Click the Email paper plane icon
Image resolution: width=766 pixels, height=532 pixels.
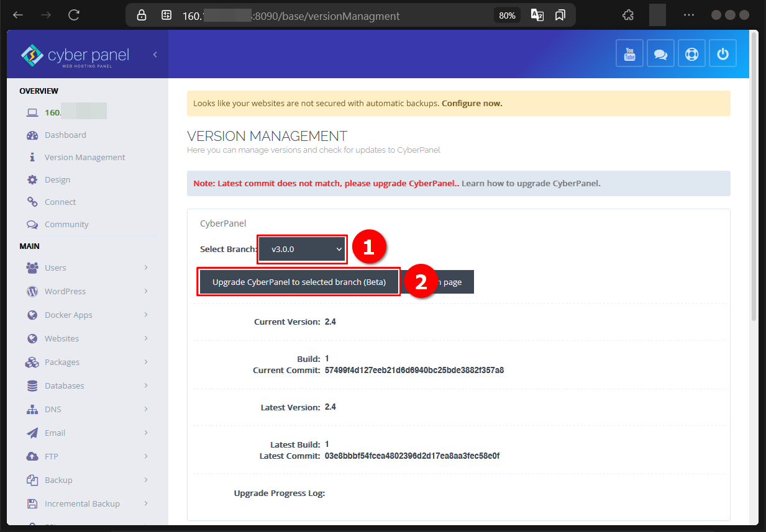(32, 433)
